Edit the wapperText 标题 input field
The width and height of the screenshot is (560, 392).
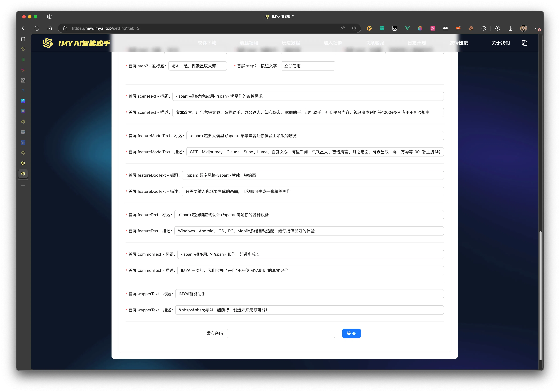point(310,294)
